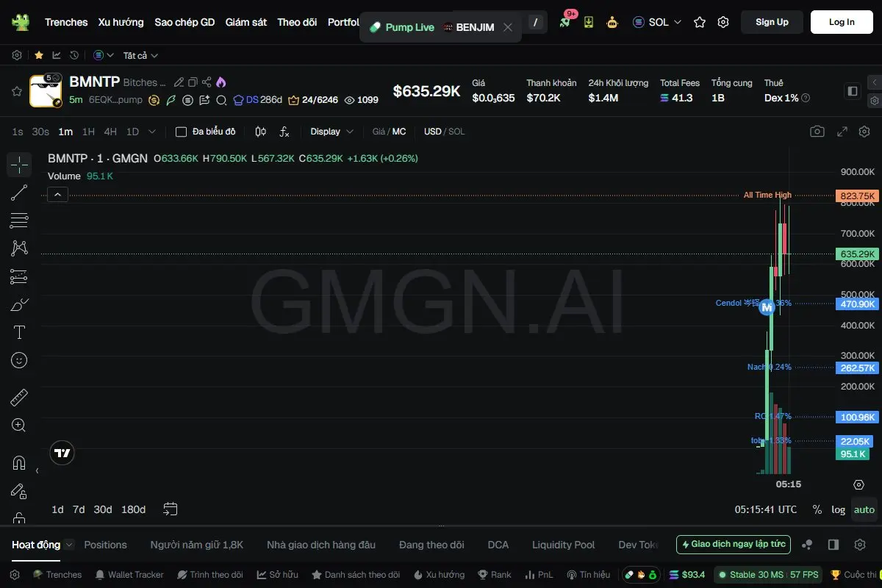Tick the Đa biểu đồ checkbox
Image resolution: width=882 pixels, height=588 pixels.
click(x=181, y=132)
